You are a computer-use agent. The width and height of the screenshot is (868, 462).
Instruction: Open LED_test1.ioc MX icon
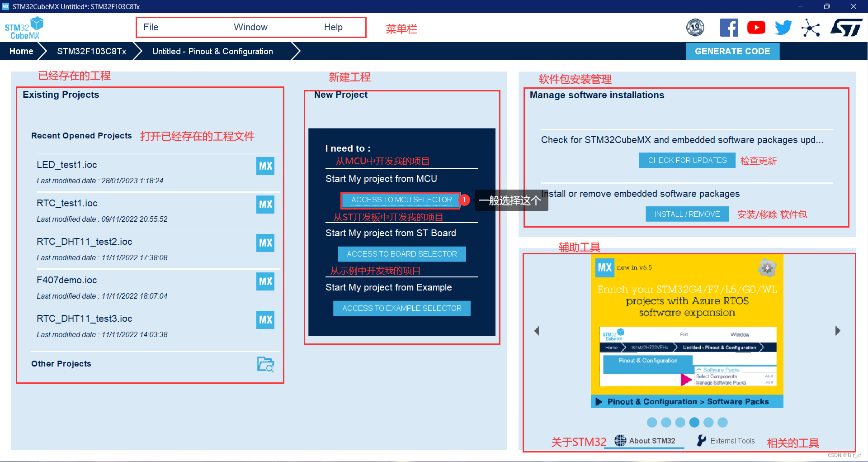265,166
